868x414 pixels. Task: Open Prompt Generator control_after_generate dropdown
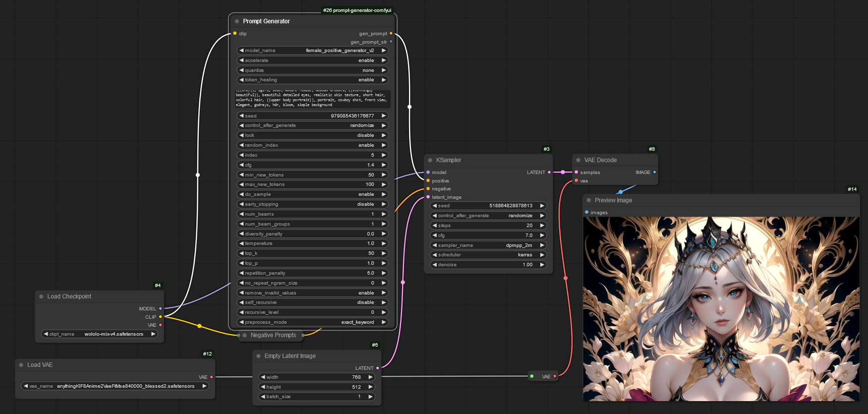pos(313,125)
